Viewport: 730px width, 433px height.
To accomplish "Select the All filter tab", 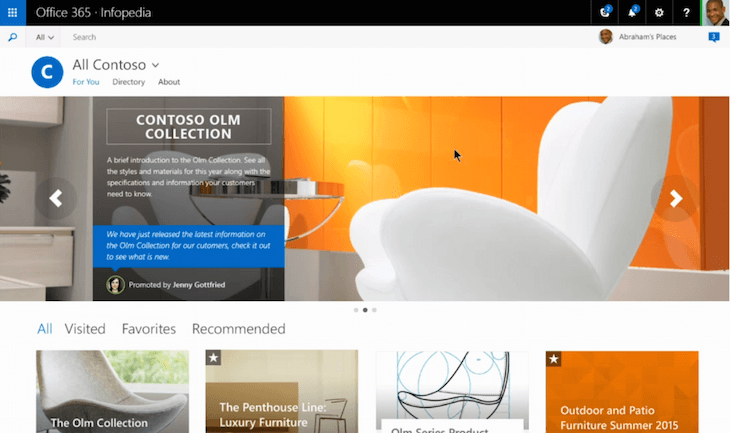I will tap(45, 329).
